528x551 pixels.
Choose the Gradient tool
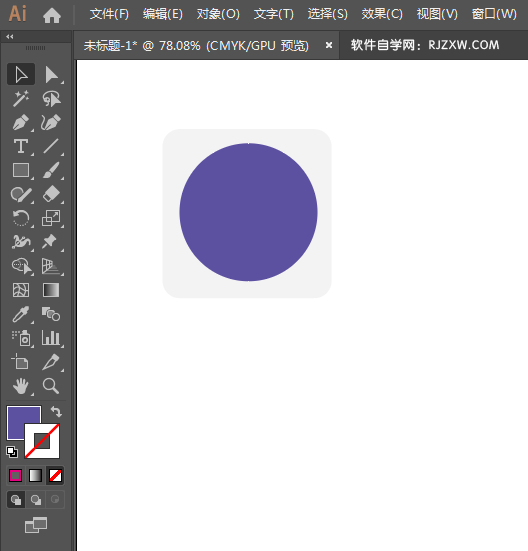coord(51,290)
